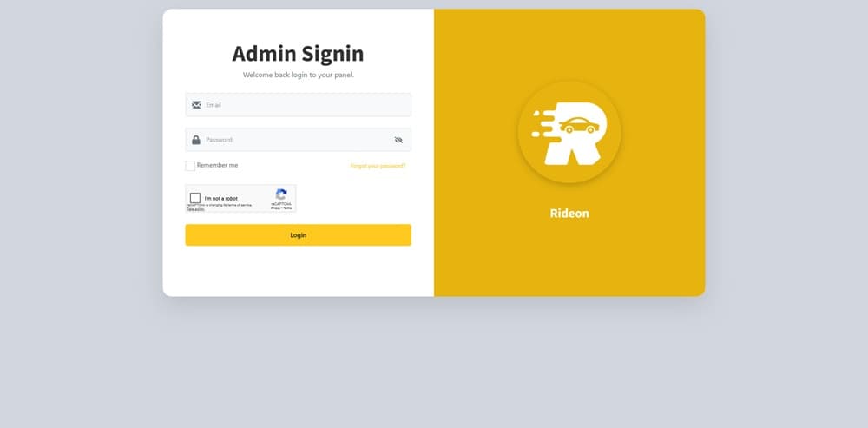Click the car graphic inside the R logo

click(x=579, y=127)
